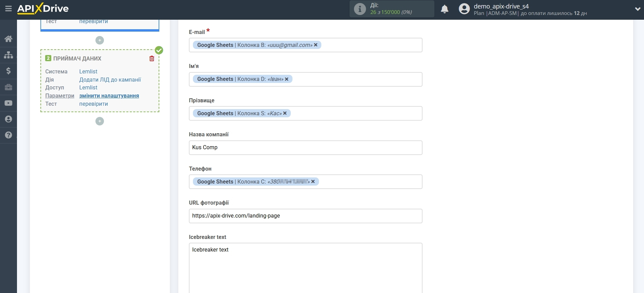Click the Ім'я input field

coord(305,79)
